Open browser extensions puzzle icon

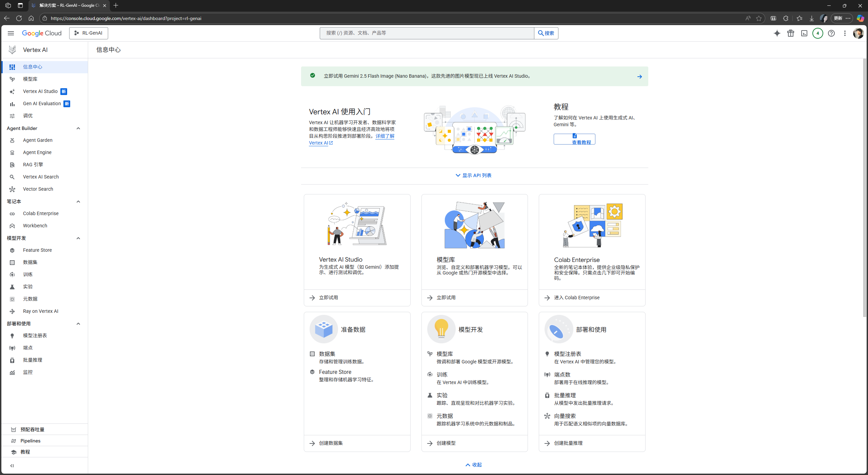786,18
